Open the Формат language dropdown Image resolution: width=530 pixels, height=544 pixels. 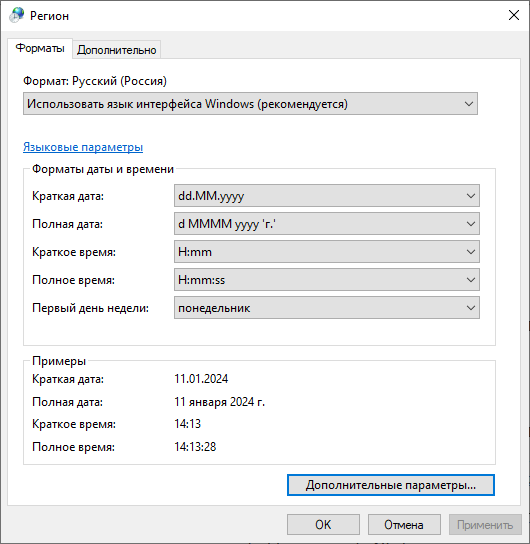(250, 104)
